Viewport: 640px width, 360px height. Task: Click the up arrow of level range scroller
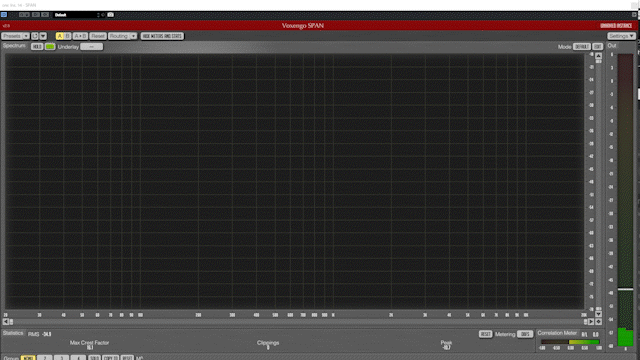(598, 56)
